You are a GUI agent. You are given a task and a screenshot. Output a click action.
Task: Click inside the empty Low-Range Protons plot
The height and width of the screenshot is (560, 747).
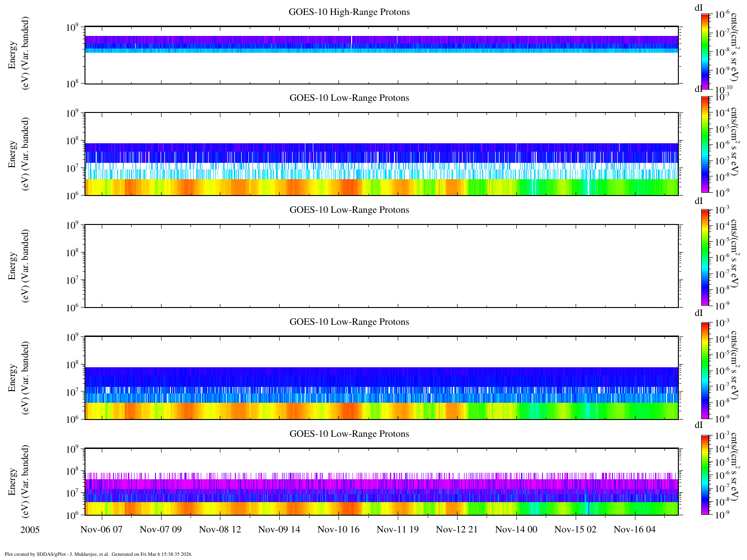tap(381, 266)
